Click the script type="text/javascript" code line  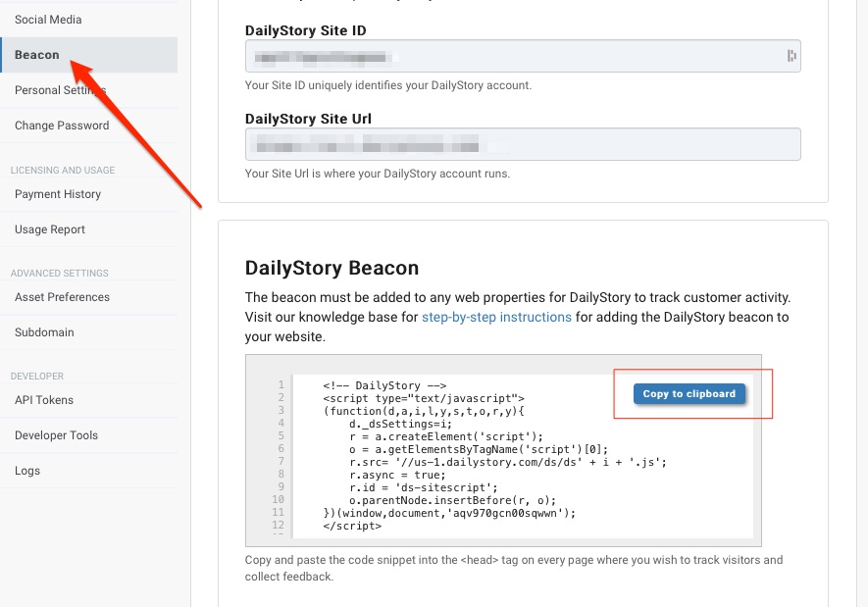[x=424, y=398]
